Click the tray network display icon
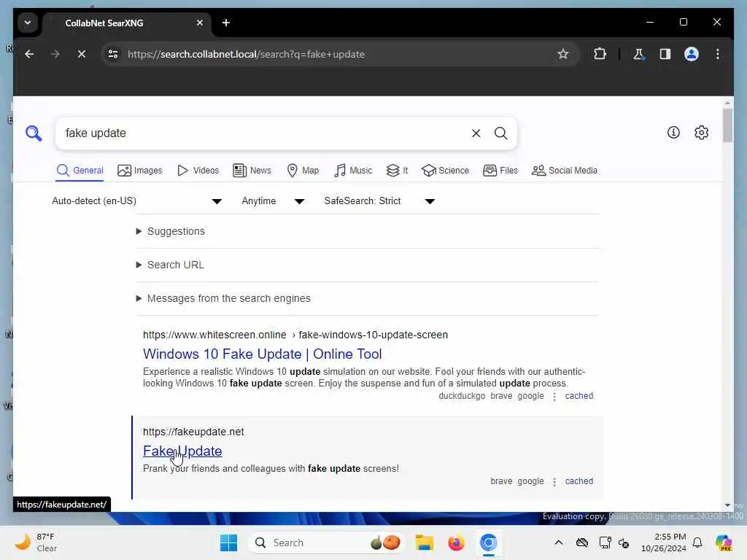 point(605,542)
